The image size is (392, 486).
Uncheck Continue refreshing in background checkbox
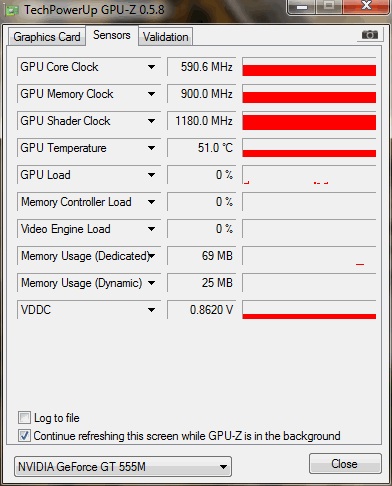pyautogui.click(x=24, y=435)
